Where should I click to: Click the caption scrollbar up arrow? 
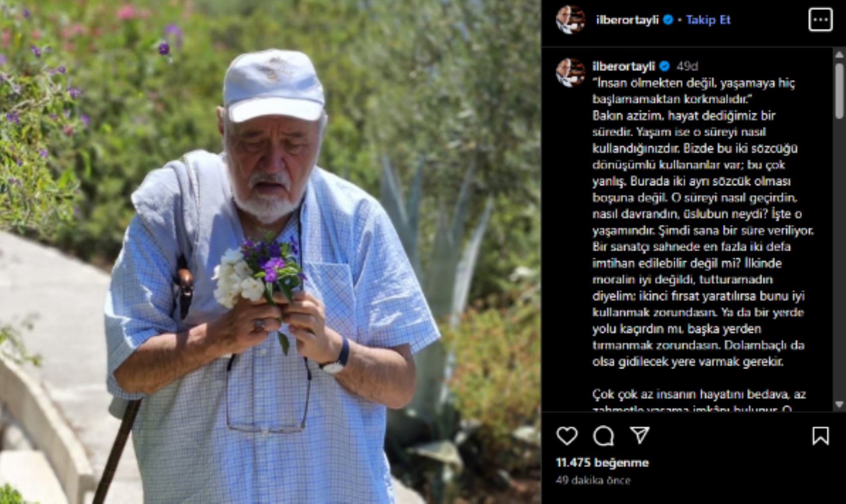pos(839,55)
